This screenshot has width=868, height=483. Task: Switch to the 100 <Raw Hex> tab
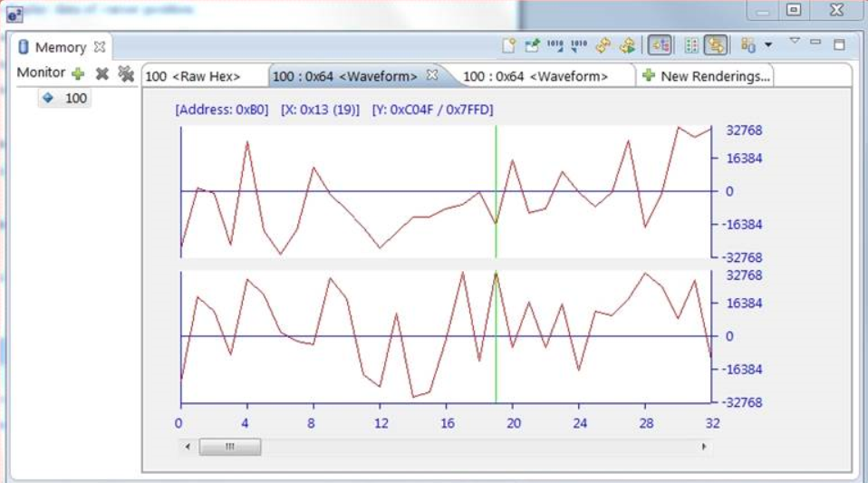pos(193,76)
